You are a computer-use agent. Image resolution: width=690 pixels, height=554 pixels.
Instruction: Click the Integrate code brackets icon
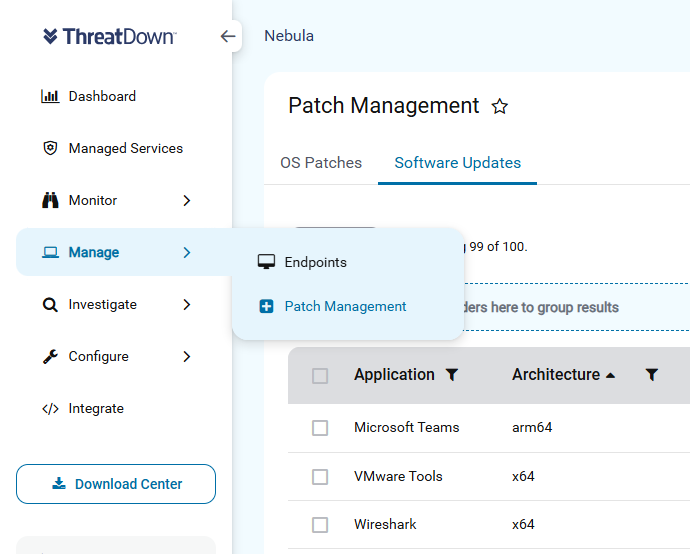50,409
